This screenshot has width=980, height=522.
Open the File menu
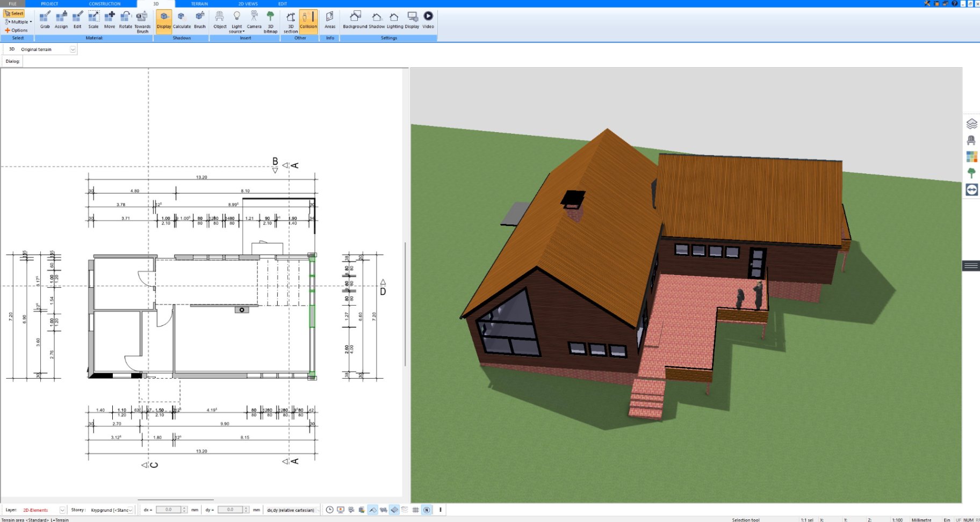(12, 4)
